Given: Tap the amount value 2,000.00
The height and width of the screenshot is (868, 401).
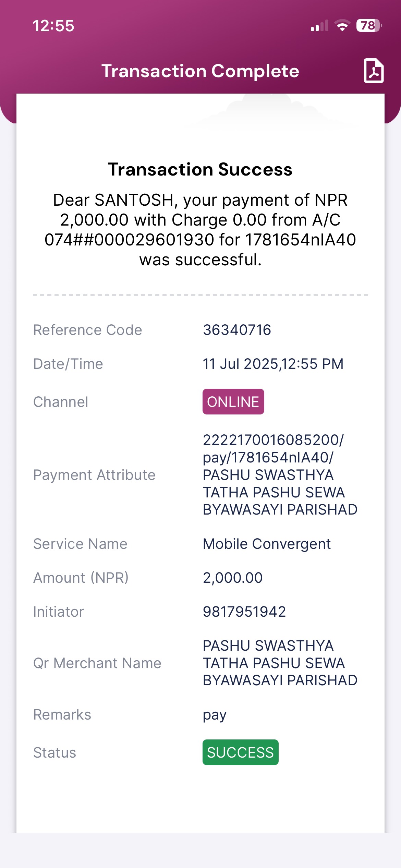Looking at the screenshot, I should (233, 578).
